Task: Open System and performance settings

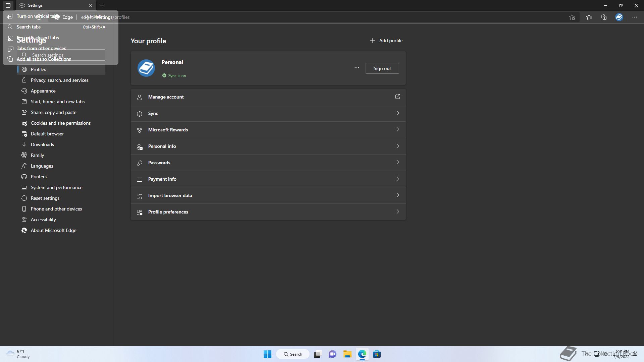Action: (61, 187)
